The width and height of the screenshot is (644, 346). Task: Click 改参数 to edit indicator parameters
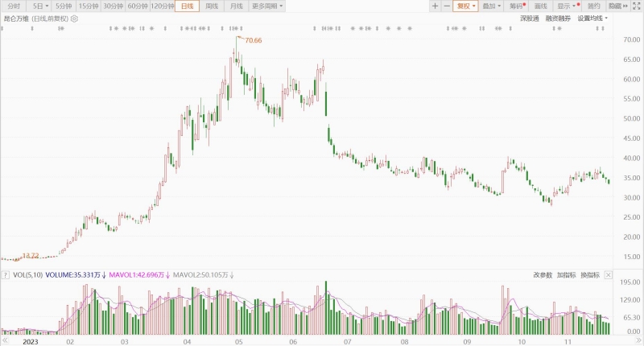[543, 275]
